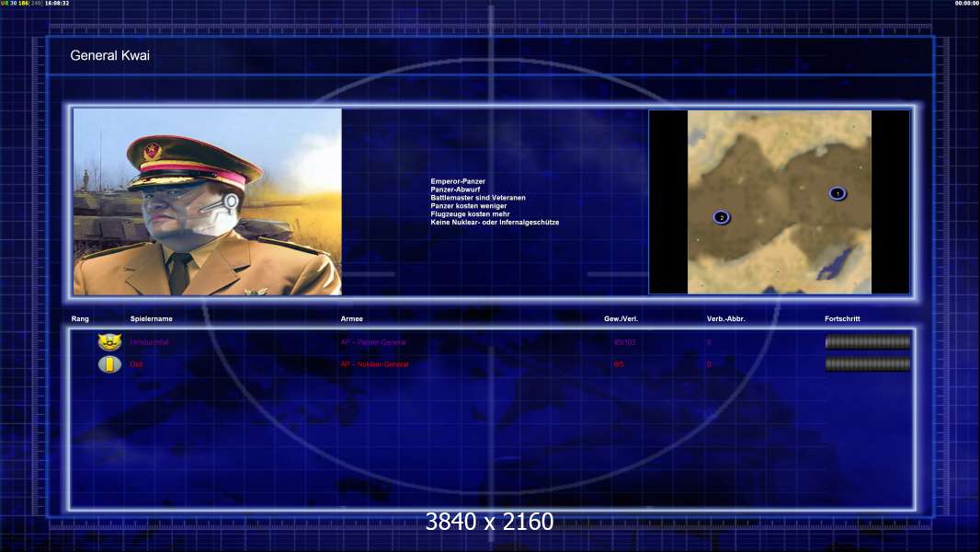This screenshot has width=980, height=552.
Task: Click the 'Panzer-Abwurf' trait line
Action: click(x=455, y=190)
